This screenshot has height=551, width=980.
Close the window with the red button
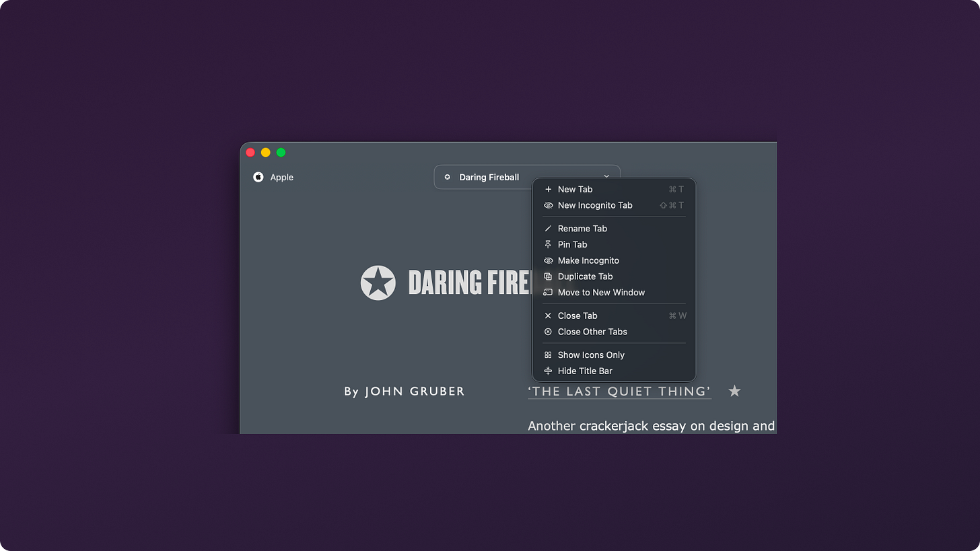[250, 153]
